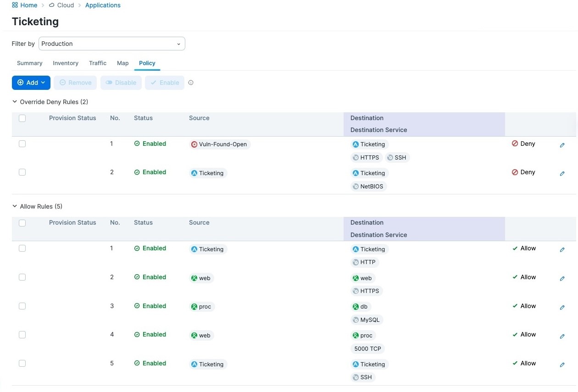Image resolution: width=578 pixels, height=392 pixels.
Task: Edit Allow rule 3 pencil icon
Action: 562,308
